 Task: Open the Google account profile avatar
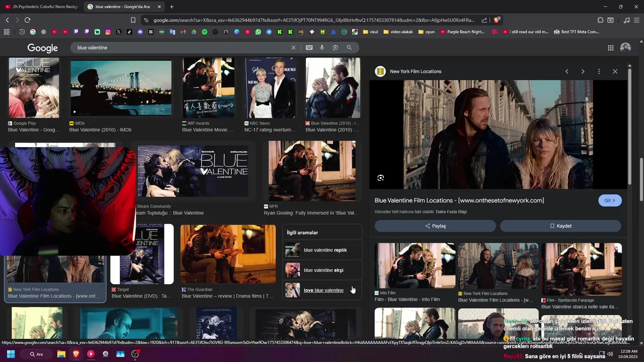point(625,48)
